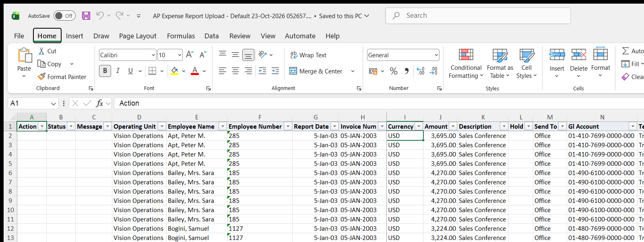
Task: Click Conditional Formatting button
Action: pyautogui.click(x=466, y=63)
